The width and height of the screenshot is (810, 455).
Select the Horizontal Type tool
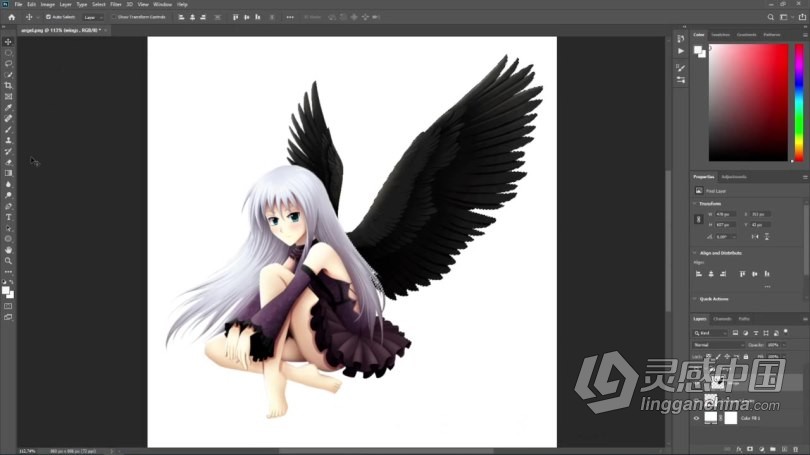pyautogui.click(x=8, y=217)
